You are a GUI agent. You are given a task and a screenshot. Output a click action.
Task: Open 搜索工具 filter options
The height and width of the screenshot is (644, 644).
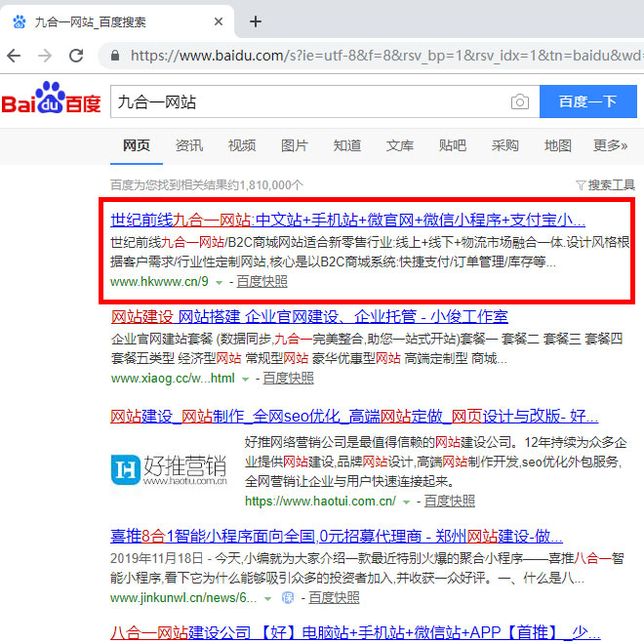605,185
